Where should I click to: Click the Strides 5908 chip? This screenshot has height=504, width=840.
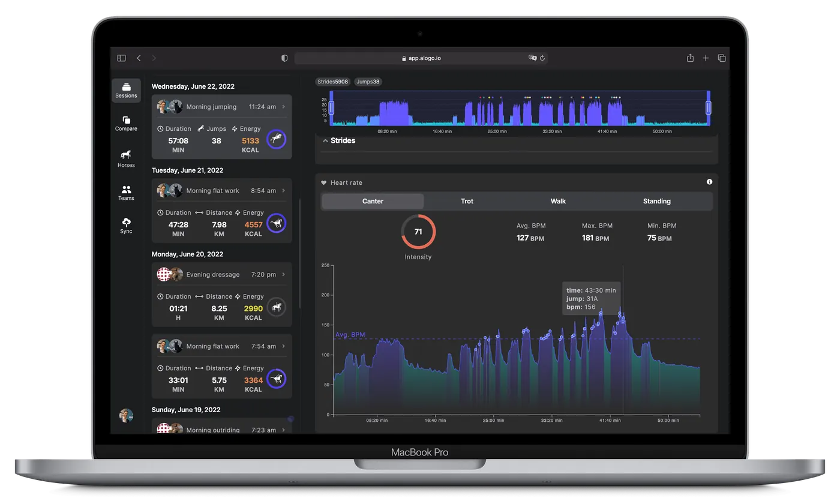pyautogui.click(x=332, y=82)
